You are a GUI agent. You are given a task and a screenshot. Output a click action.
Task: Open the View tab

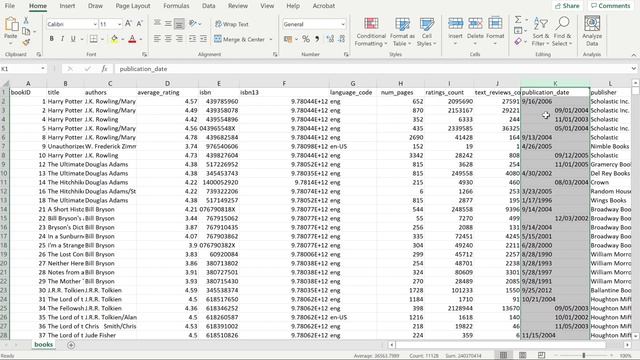267,6
